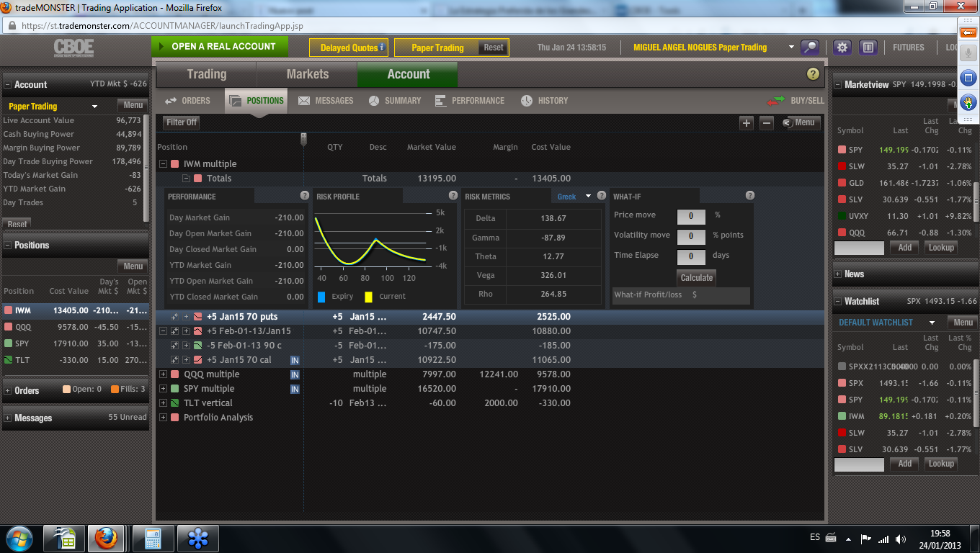Open the Default Watchlist dropdown
This screenshot has height=553, width=980.
932,323
